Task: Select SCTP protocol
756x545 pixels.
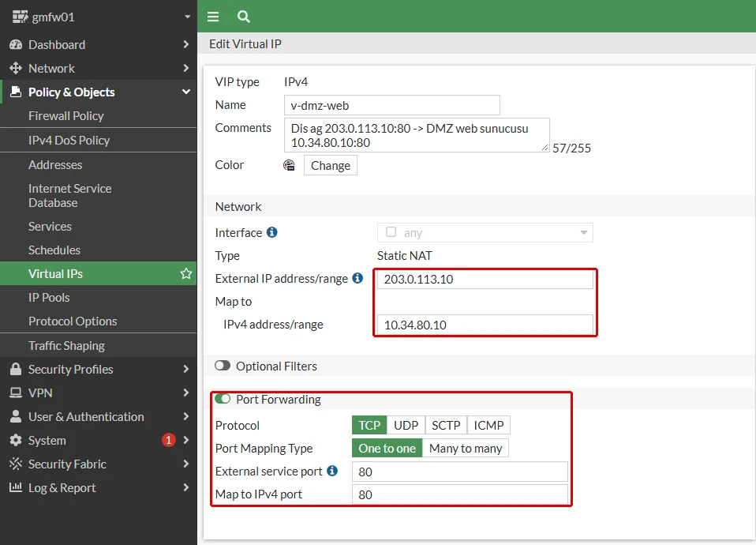Action: 446,425
